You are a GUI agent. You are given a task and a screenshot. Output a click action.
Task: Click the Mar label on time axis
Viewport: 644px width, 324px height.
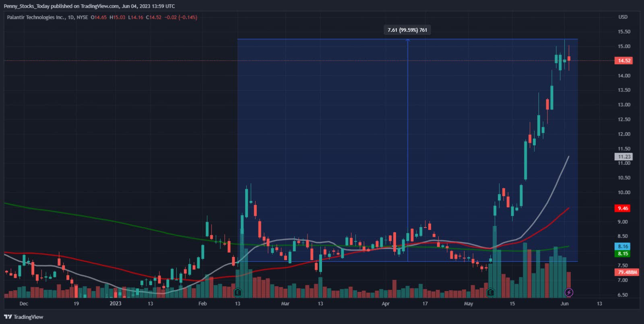[x=285, y=303]
